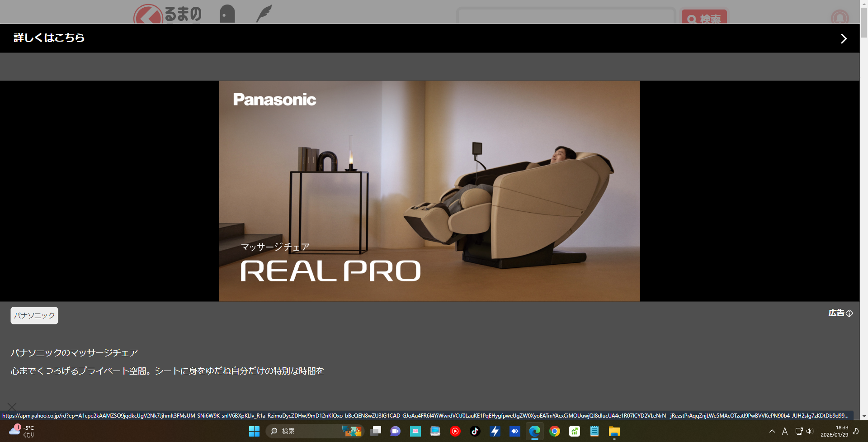Click the taskbar 検索 search box
This screenshot has height=442, width=868.
[x=307, y=431]
